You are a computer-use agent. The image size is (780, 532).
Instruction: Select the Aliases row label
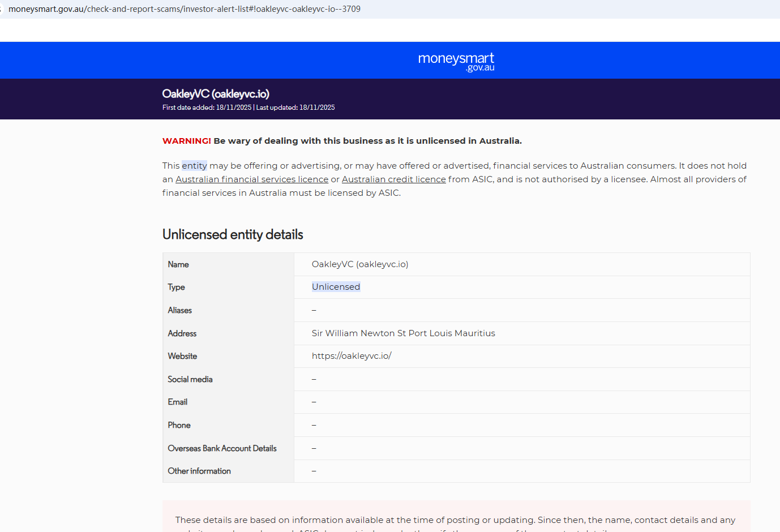pos(180,310)
